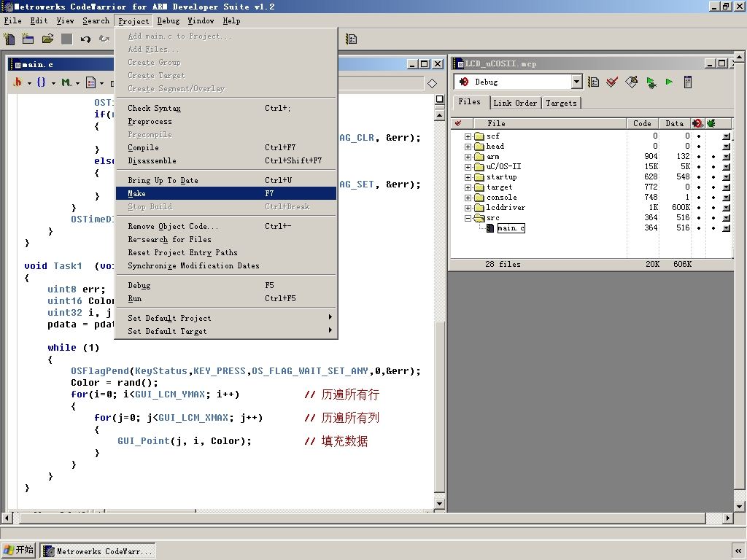The width and height of the screenshot is (747, 560).
Task: Click the touch checkmark column header icon
Action: click(x=458, y=123)
